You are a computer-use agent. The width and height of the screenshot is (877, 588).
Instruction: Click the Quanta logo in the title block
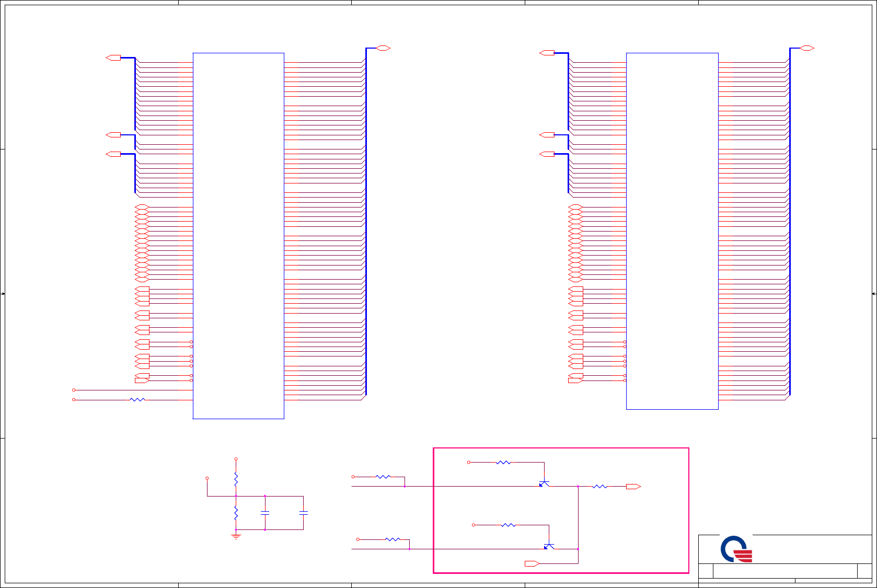pos(736,549)
